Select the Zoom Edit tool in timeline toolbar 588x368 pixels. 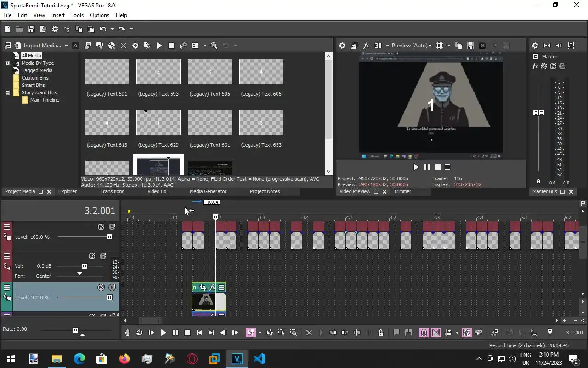pos(294,333)
